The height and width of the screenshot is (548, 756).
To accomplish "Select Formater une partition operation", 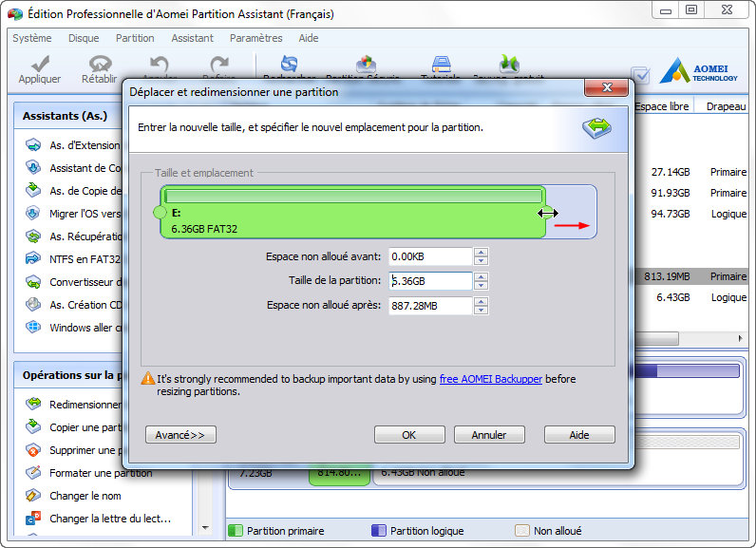I will tap(88, 473).
